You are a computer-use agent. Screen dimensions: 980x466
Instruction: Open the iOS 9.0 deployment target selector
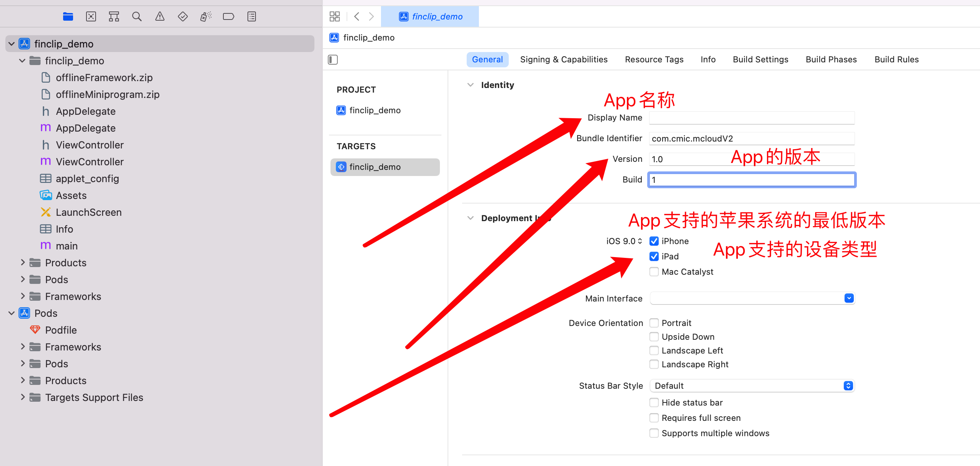pos(624,241)
